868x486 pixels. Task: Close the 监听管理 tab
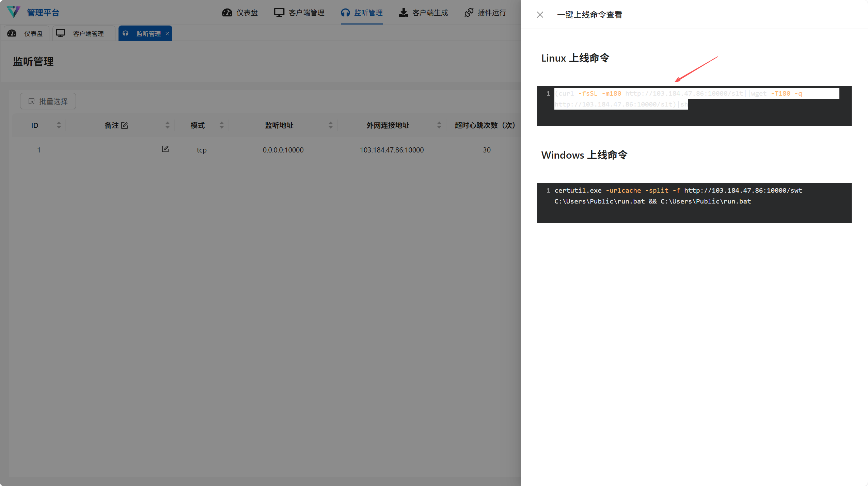(167, 34)
